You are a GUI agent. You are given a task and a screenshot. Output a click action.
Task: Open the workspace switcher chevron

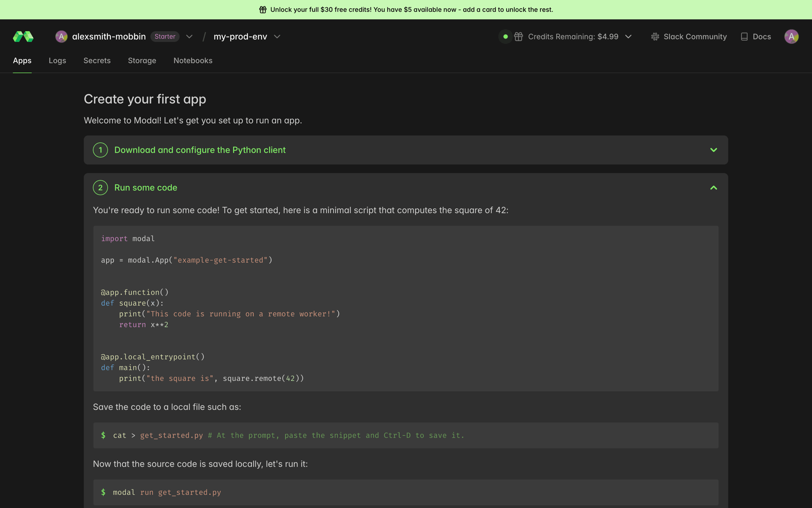(x=189, y=37)
